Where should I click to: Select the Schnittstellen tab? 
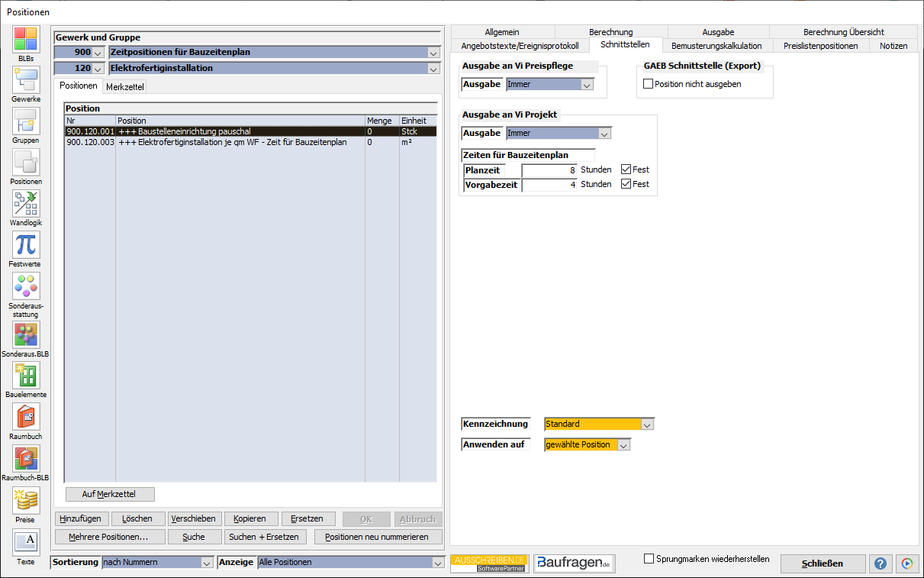625,44
